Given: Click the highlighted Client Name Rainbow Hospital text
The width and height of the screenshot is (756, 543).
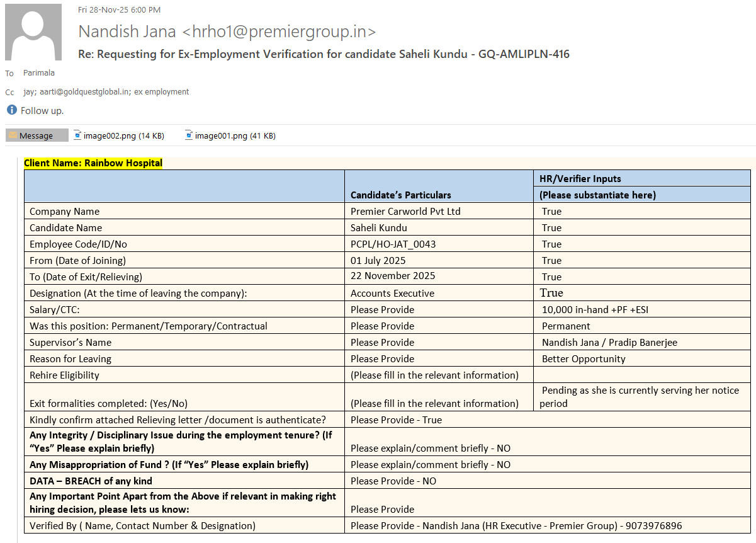Looking at the screenshot, I should tap(93, 163).
